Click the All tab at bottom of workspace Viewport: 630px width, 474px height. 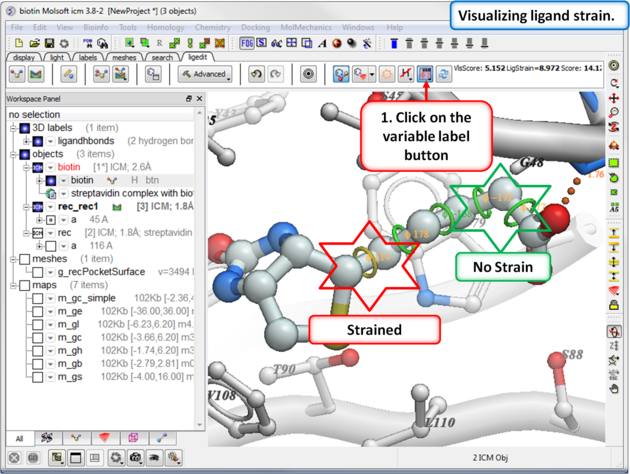click(19, 438)
